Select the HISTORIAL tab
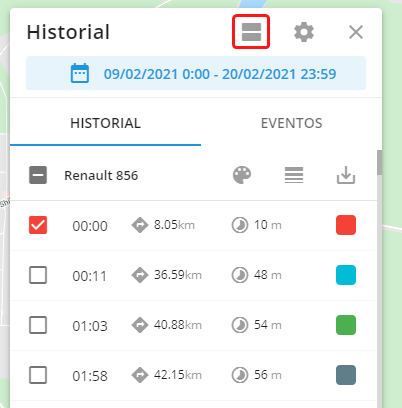402x408 pixels. [105, 123]
